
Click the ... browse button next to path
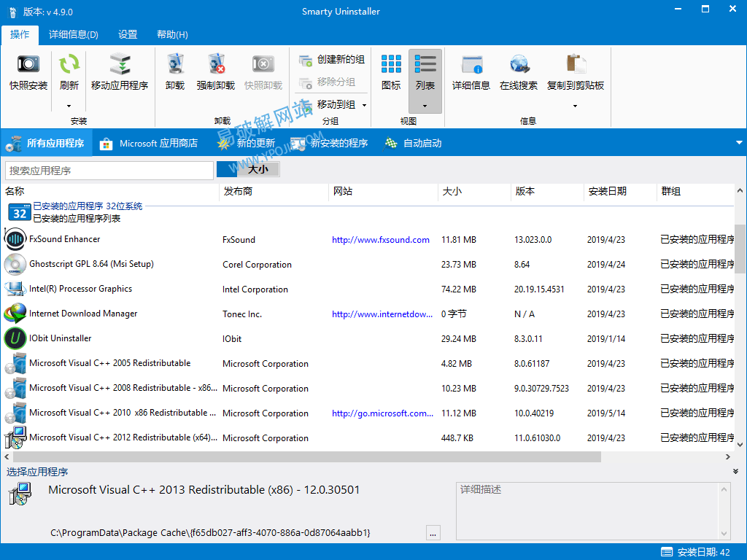click(433, 532)
